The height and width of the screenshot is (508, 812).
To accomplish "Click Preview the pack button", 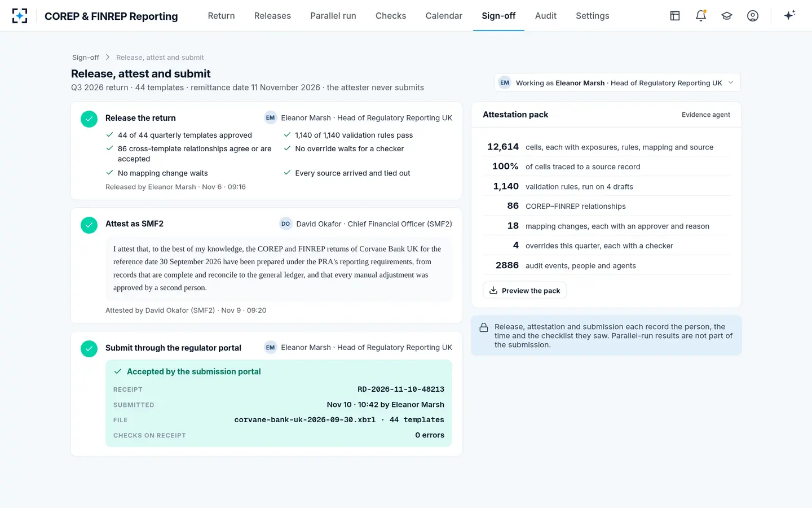I will tap(524, 291).
